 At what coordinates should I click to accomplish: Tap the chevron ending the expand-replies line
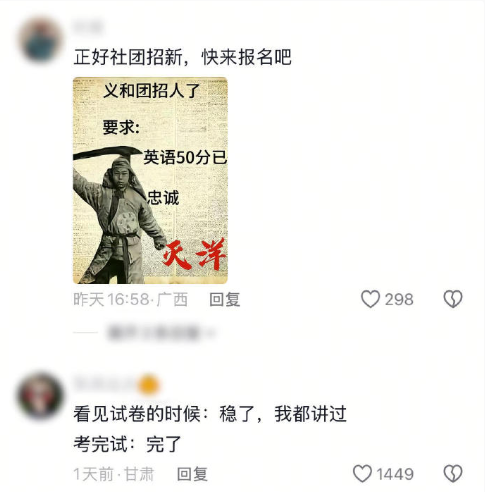pos(212,333)
